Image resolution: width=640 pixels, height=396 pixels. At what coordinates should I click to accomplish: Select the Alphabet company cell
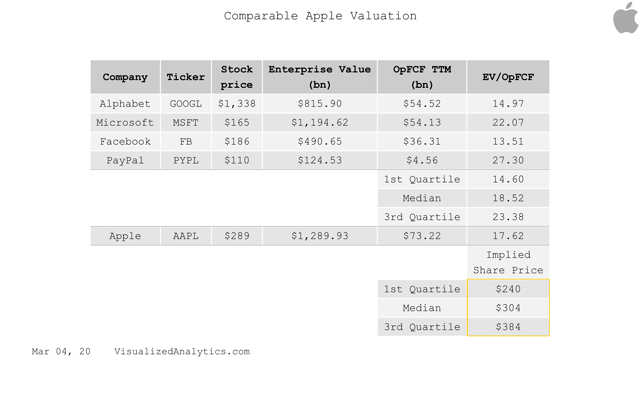point(125,104)
